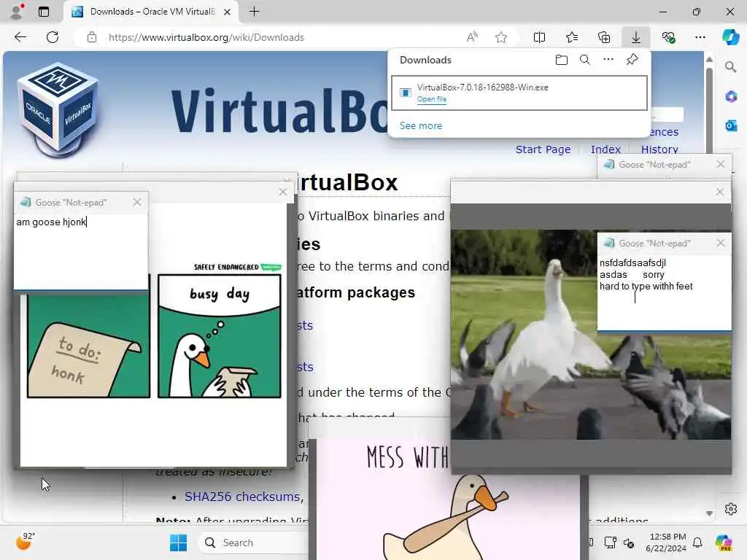Open Windows Start menu
The height and width of the screenshot is (560, 747).
[x=178, y=542]
